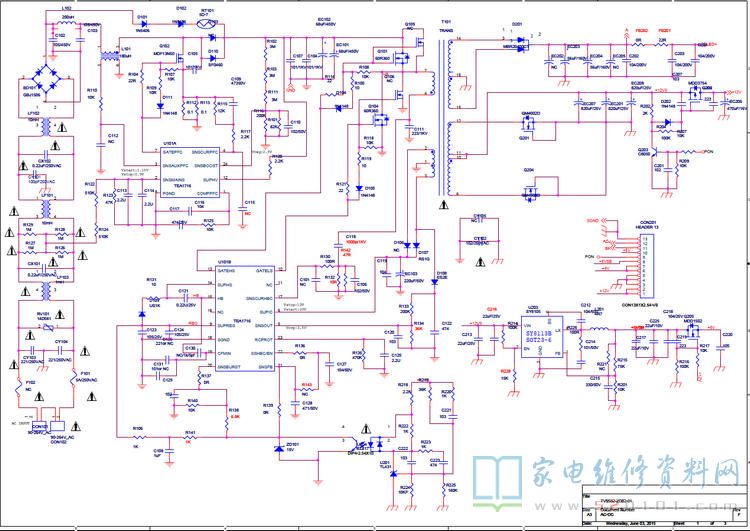Select the RV101 varistor symbol
750x531 pixels.
pyautogui.click(x=47, y=327)
